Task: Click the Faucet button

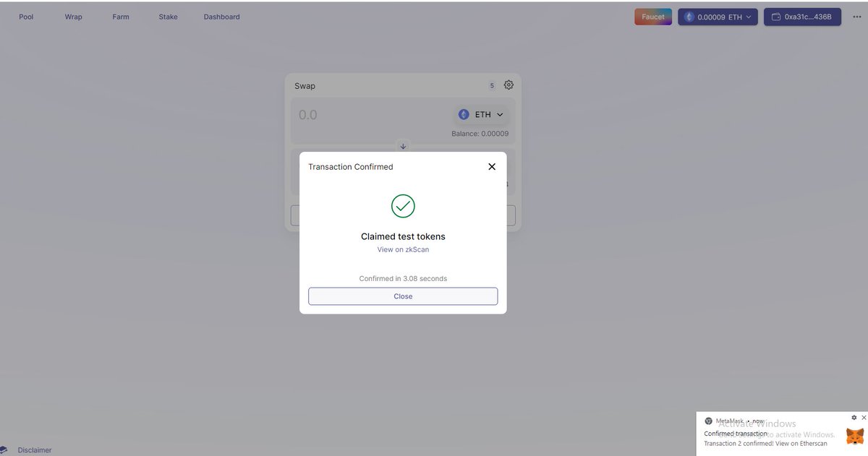Action: [653, 17]
